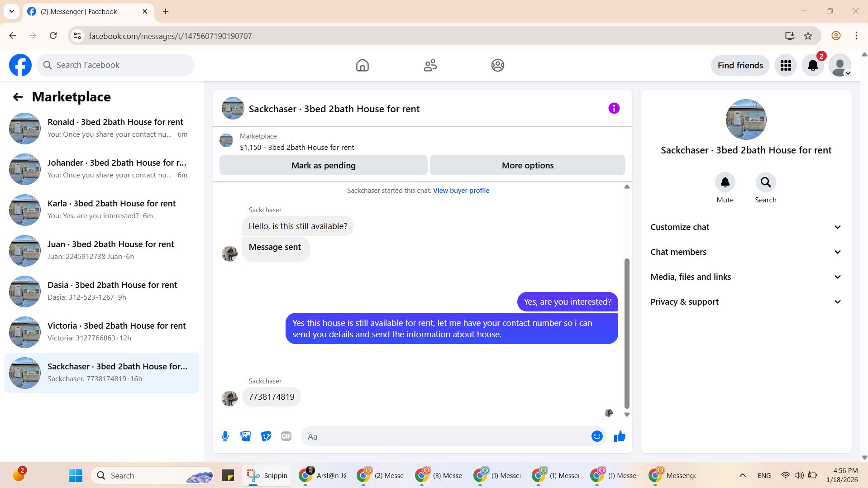868x488 pixels.
Task: Open the Groups icon in top navigation
Action: coord(497,65)
